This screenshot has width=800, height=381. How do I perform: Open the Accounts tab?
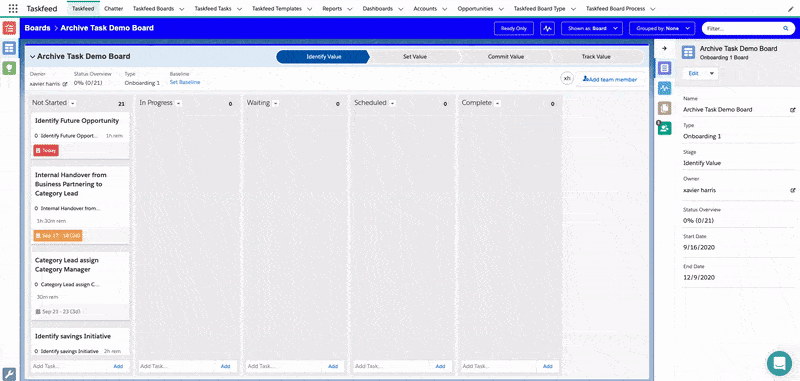(x=425, y=9)
